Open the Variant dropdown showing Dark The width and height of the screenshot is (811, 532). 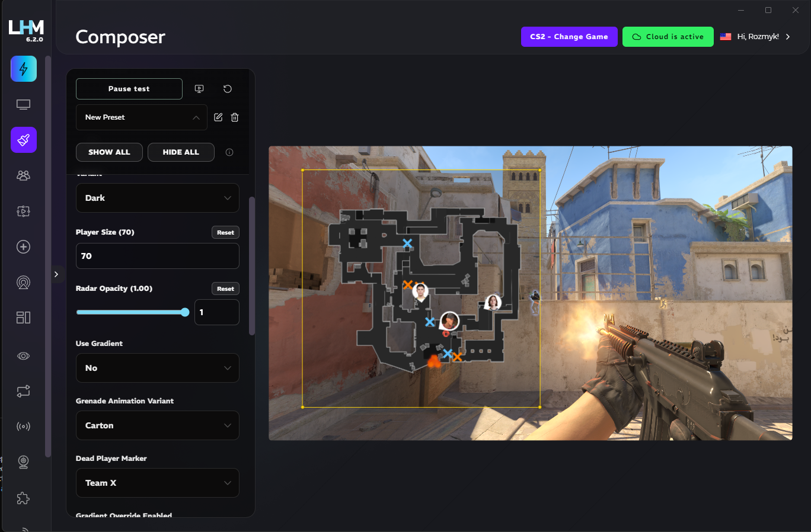(x=157, y=198)
